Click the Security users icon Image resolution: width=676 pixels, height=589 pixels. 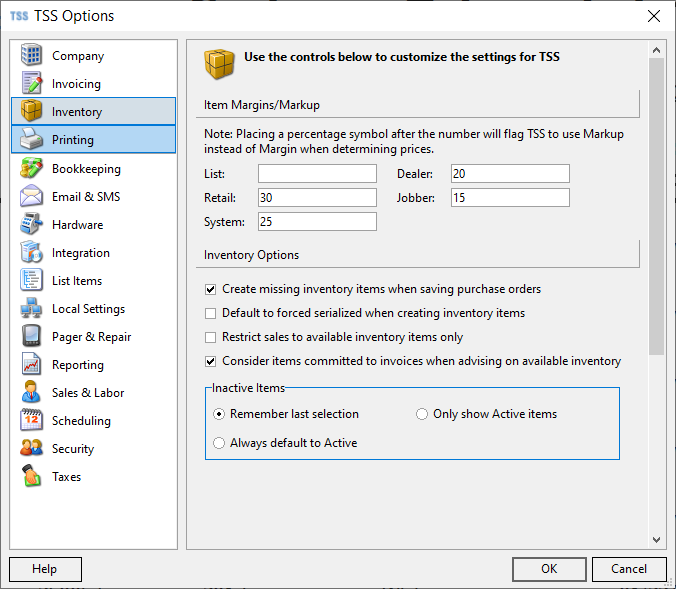31,448
